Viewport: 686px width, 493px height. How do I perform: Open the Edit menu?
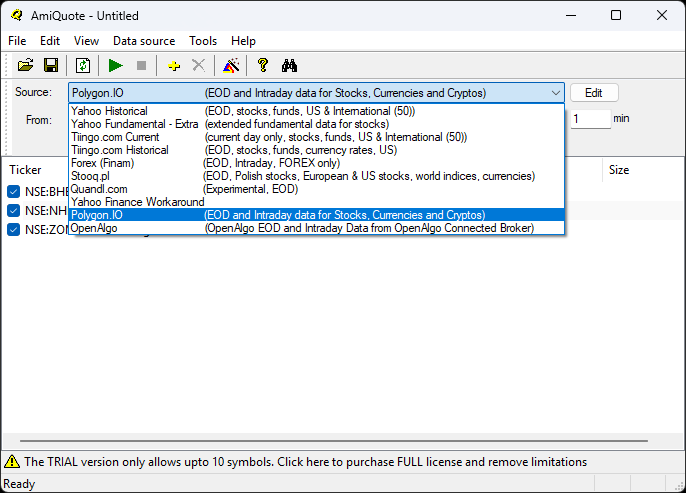(50, 41)
